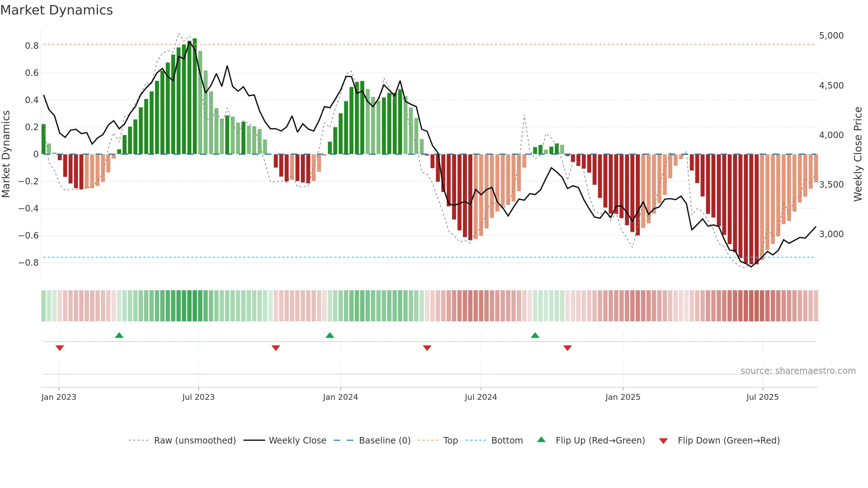868x488 pixels.
Task: Click the Bottom legend entry
Action: [494, 440]
